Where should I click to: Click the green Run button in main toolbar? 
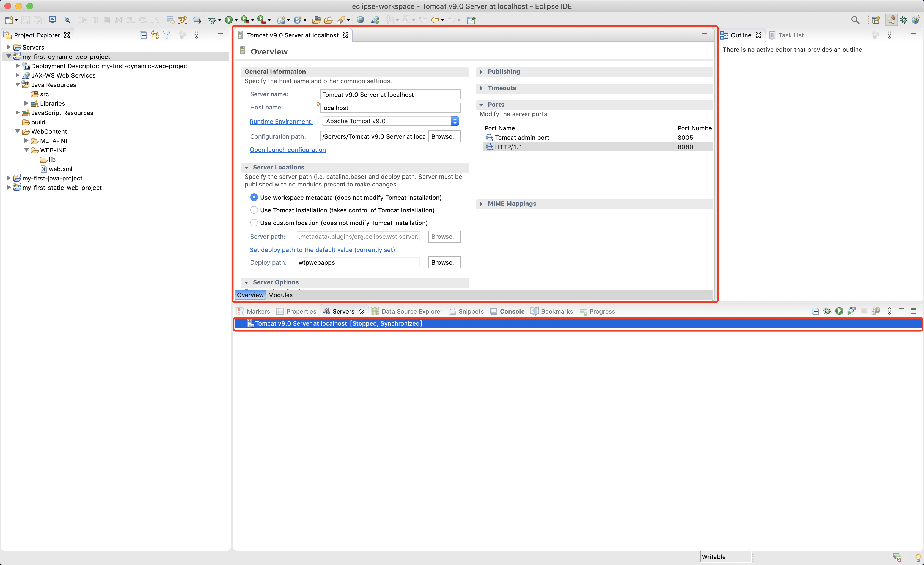pyautogui.click(x=228, y=20)
